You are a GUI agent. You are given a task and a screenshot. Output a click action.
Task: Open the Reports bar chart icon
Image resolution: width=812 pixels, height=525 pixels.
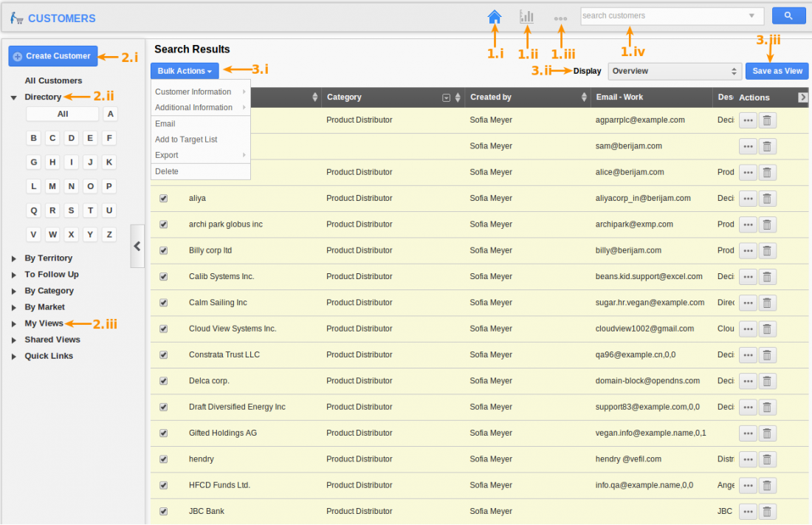click(x=526, y=16)
